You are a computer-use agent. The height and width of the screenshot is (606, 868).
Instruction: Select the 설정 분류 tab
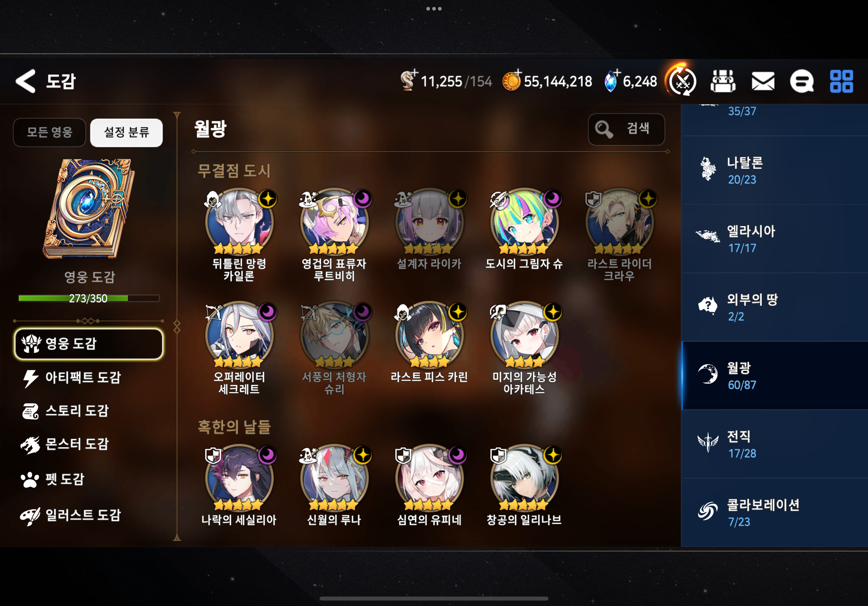(126, 132)
